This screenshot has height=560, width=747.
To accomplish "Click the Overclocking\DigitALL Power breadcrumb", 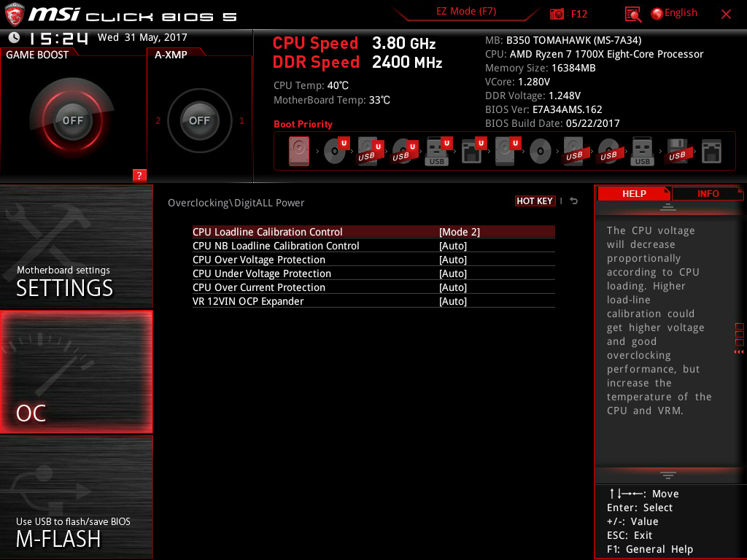I will 236,203.
